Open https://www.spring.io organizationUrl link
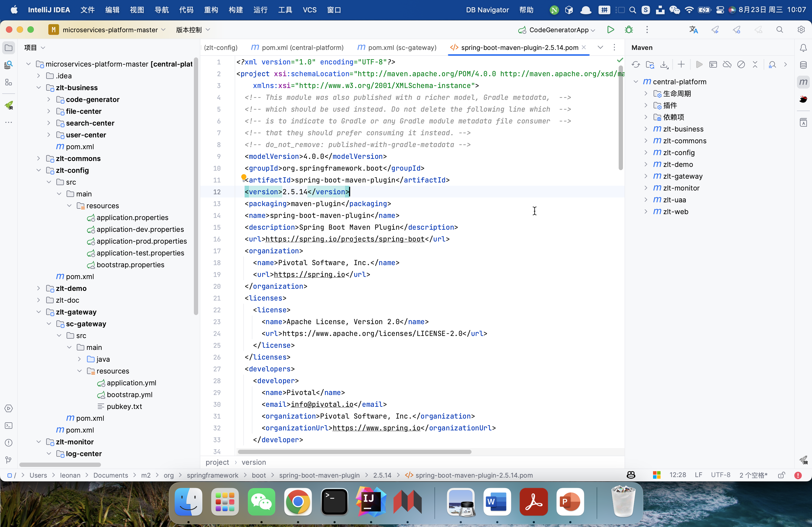Screen dimensions: 812x527 coord(376,428)
